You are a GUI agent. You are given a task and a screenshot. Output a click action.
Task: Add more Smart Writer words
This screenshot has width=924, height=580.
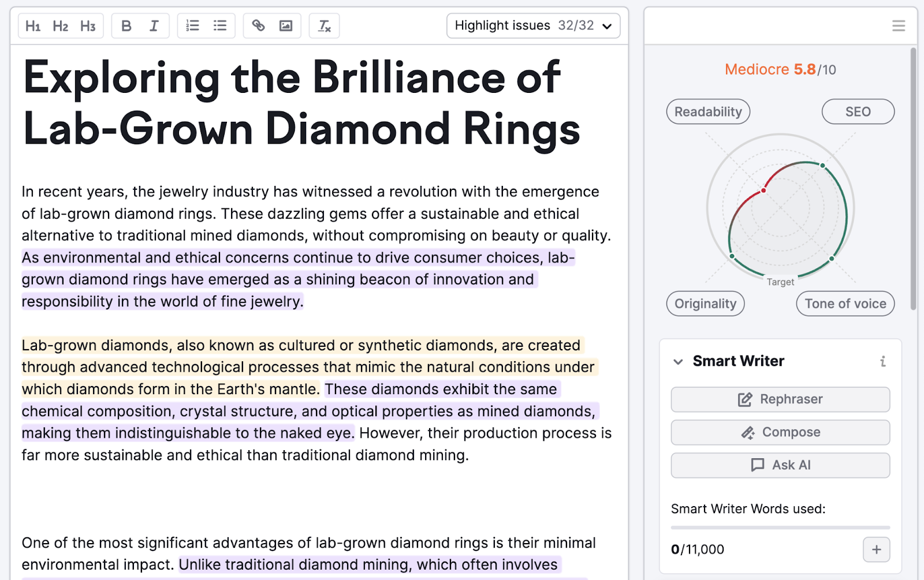click(x=876, y=549)
